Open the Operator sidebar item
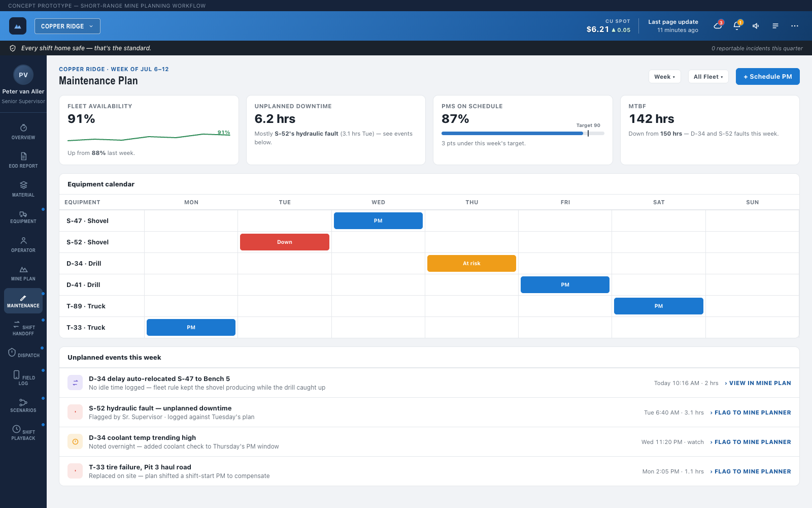This screenshot has height=508, width=812. tap(23, 244)
